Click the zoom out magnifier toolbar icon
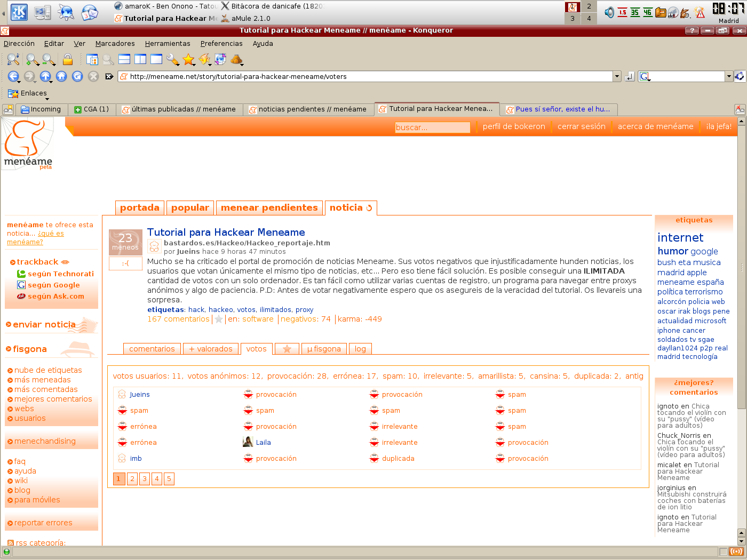The width and height of the screenshot is (747, 560). [x=49, y=60]
